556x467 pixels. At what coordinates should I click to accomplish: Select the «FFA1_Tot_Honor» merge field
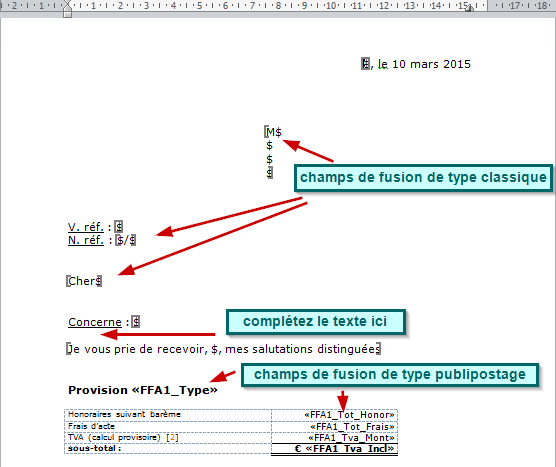point(349,415)
